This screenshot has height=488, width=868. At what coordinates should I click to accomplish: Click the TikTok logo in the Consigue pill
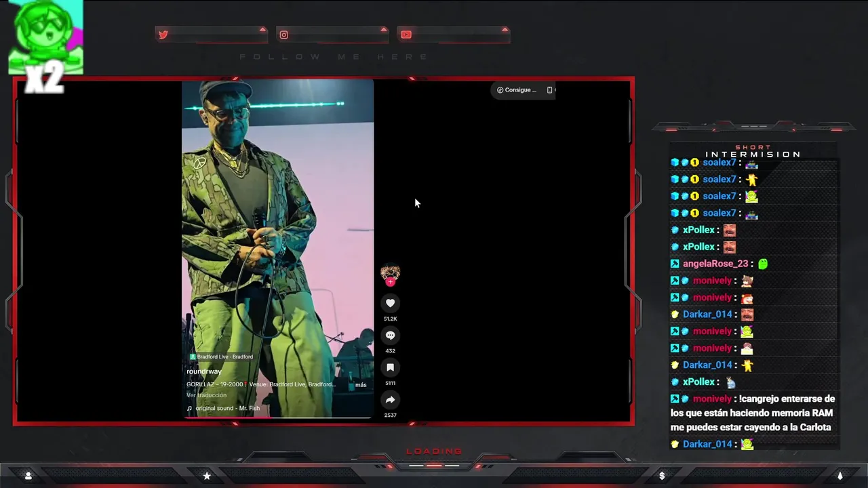tap(500, 89)
